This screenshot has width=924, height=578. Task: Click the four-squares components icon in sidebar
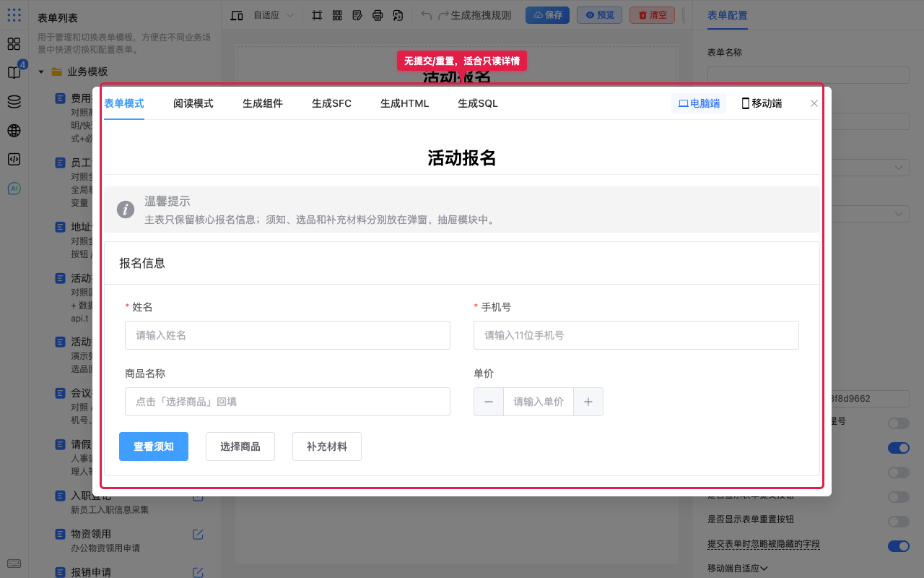click(x=14, y=43)
